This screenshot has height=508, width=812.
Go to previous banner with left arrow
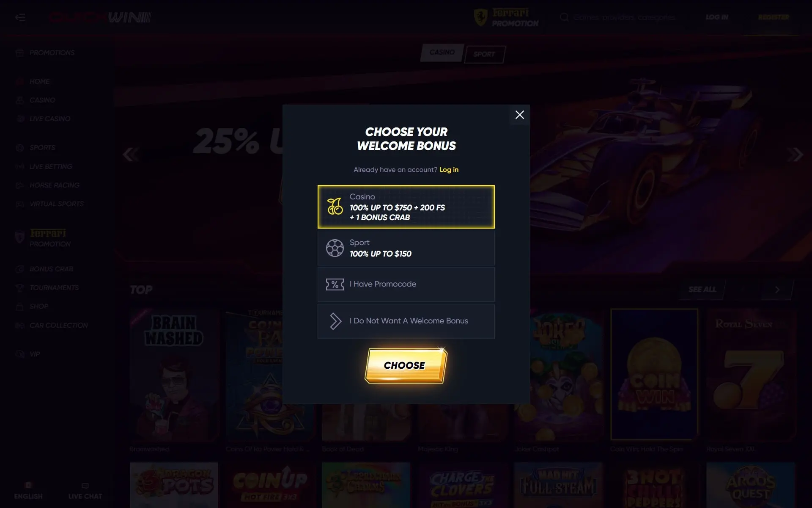(130, 155)
